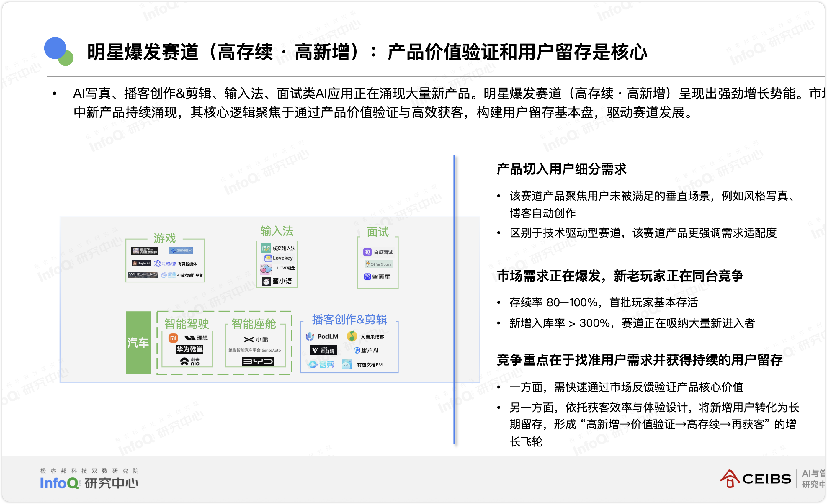Click the CEIBS logo in footer

tap(755, 479)
